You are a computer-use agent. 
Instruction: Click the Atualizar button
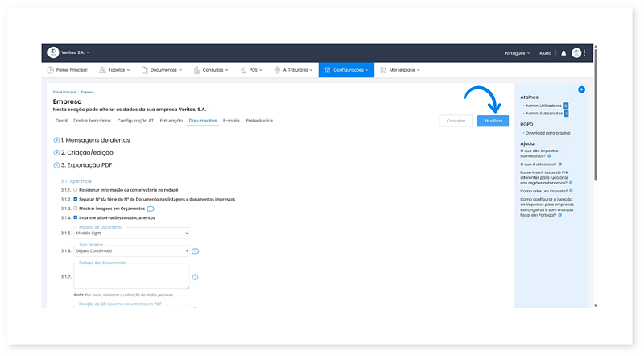493,121
